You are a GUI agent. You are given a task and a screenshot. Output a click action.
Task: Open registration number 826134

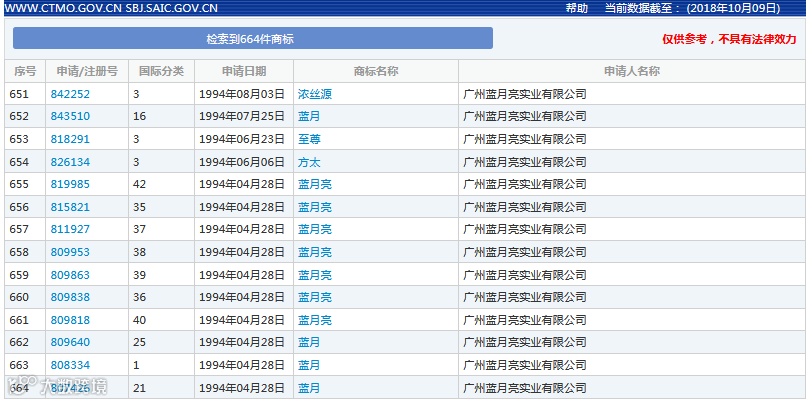pyautogui.click(x=70, y=162)
